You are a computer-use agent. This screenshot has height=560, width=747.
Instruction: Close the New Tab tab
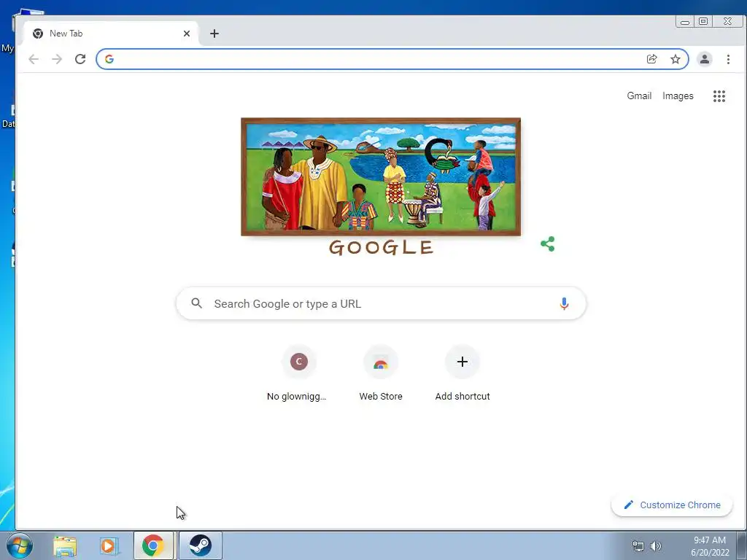(186, 34)
